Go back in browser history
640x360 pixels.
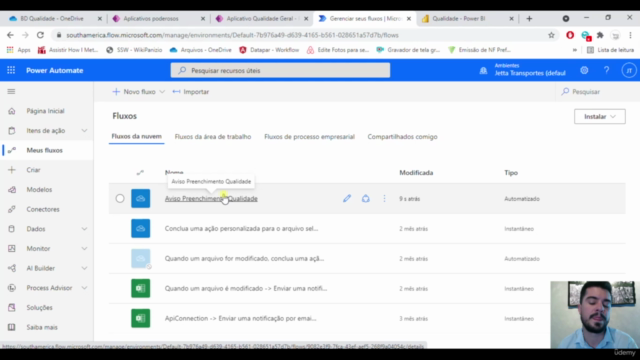pyautogui.click(x=10, y=35)
